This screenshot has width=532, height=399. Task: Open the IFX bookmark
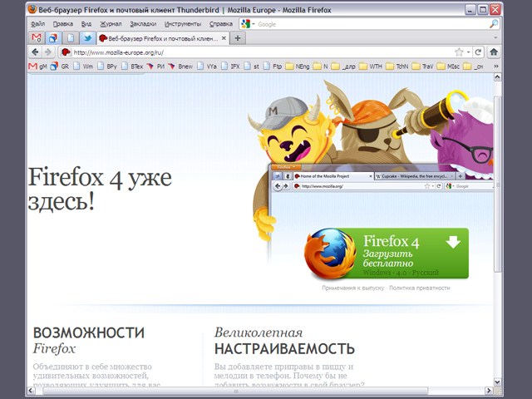point(231,66)
